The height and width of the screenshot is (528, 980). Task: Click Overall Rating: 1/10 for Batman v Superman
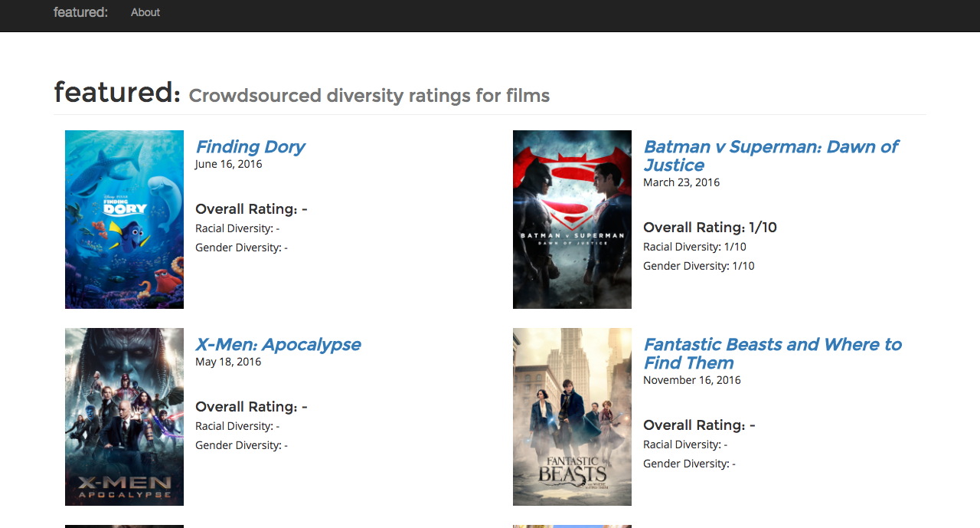pyautogui.click(x=710, y=228)
